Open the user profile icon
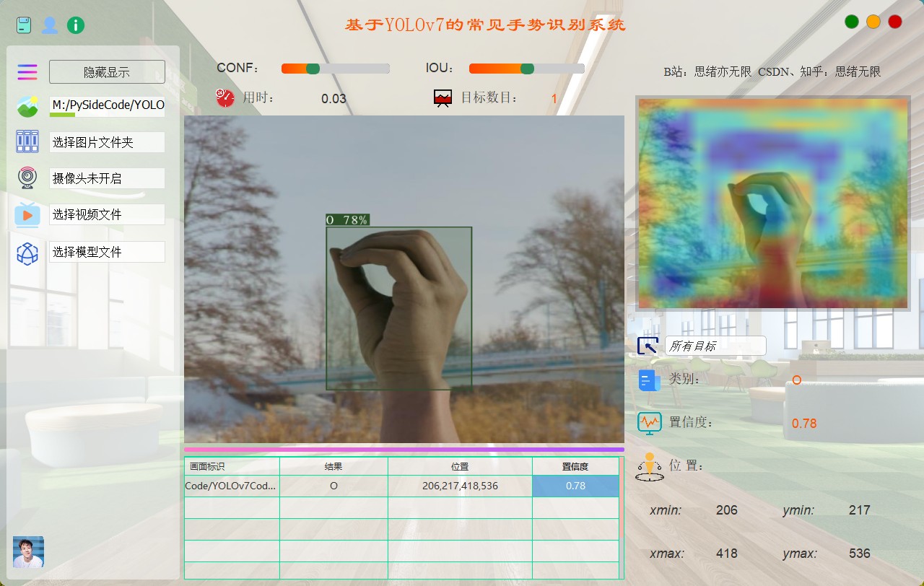Image resolution: width=924 pixels, height=586 pixels. (50, 25)
